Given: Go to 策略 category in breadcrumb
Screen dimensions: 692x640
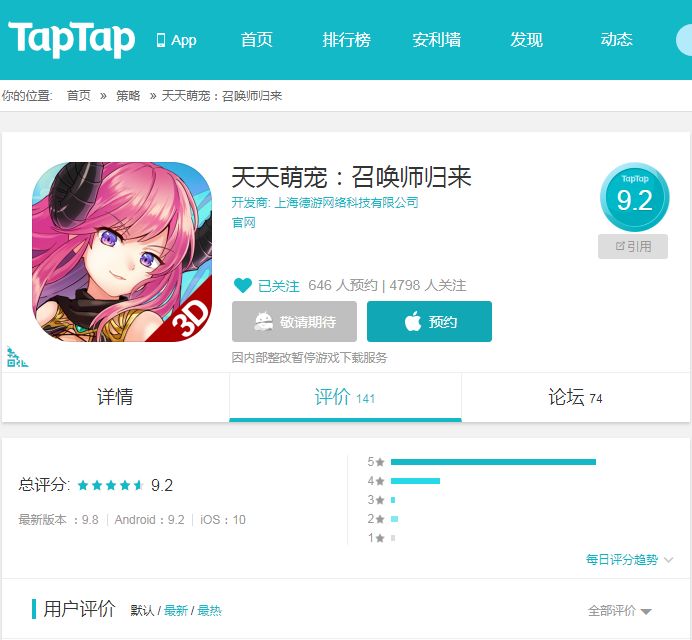Looking at the screenshot, I should (x=128, y=96).
